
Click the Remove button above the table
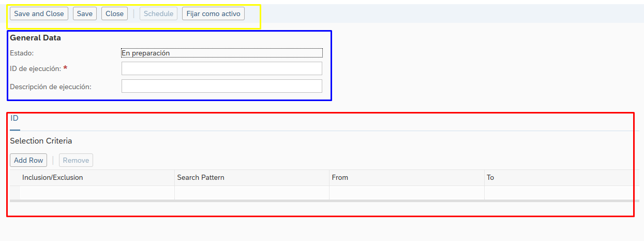76,160
